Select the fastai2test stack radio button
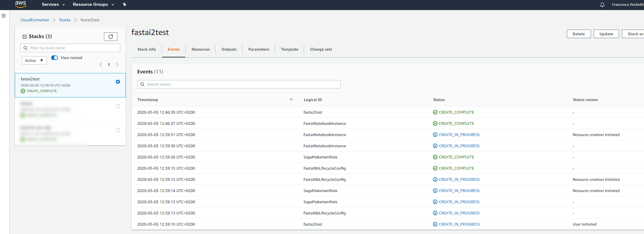The image size is (644, 234). click(118, 82)
